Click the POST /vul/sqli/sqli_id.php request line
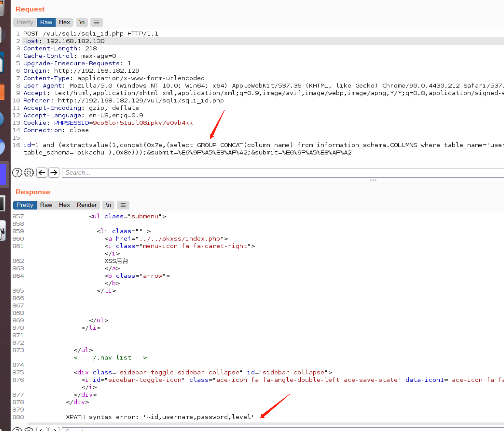 pyautogui.click(x=91, y=34)
